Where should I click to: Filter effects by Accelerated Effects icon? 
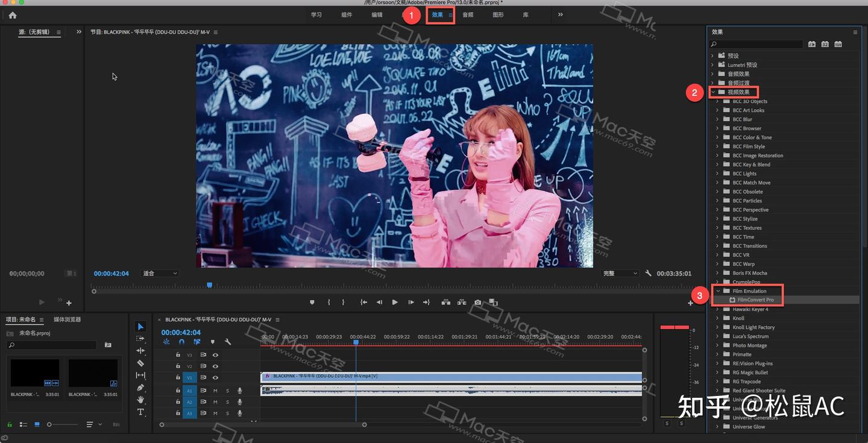(812, 44)
